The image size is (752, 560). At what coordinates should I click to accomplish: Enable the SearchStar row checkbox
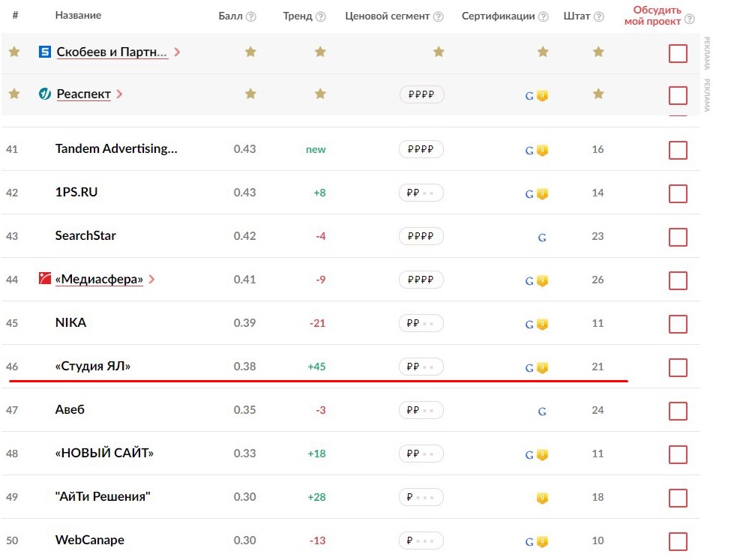678,237
